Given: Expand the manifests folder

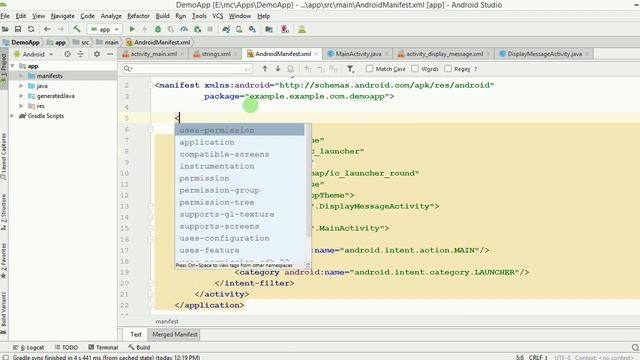Looking at the screenshot, I should [x=21, y=76].
